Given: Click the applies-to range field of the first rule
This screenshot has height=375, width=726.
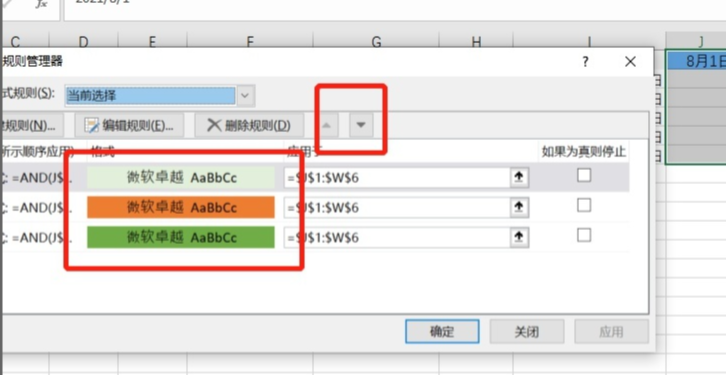Looking at the screenshot, I should (397, 177).
